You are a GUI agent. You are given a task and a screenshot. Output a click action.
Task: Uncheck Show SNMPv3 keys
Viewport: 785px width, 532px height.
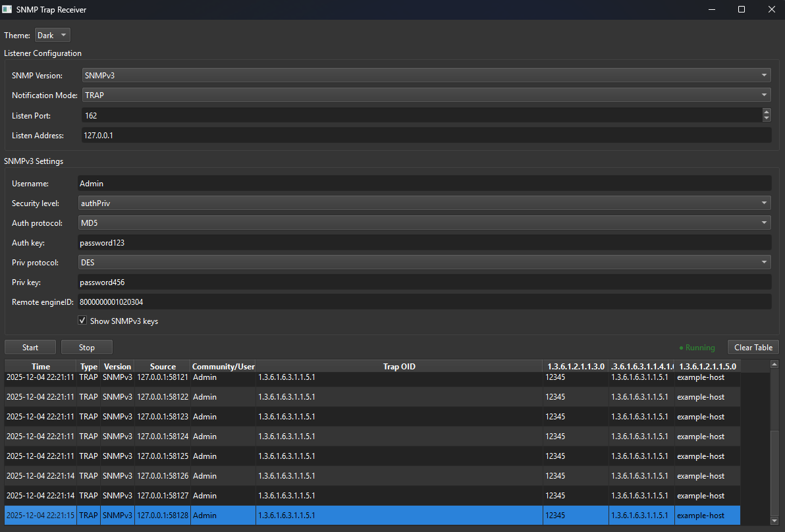coord(82,321)
